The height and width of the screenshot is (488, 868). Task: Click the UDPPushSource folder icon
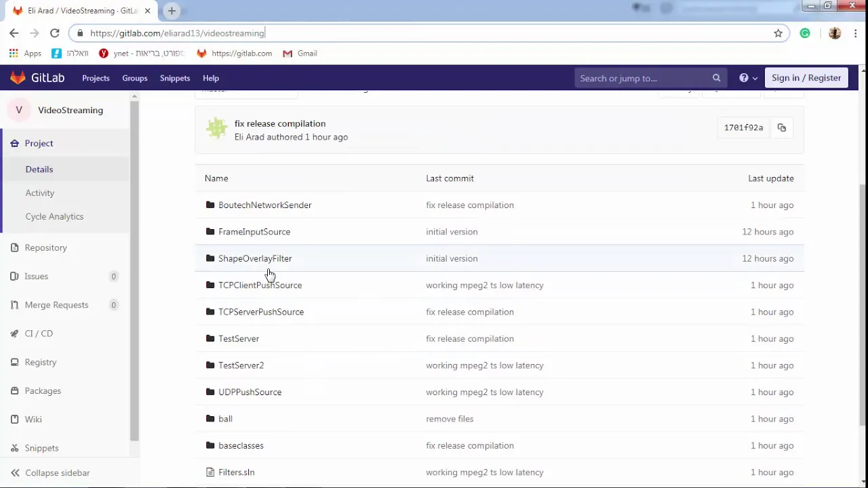coord(210,392)
